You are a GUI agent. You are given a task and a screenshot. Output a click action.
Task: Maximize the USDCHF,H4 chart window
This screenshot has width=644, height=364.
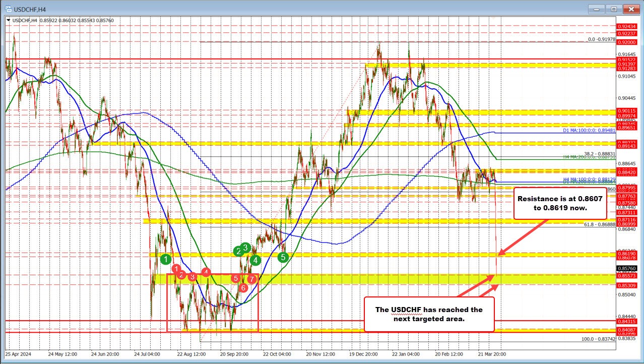(613, 9)
